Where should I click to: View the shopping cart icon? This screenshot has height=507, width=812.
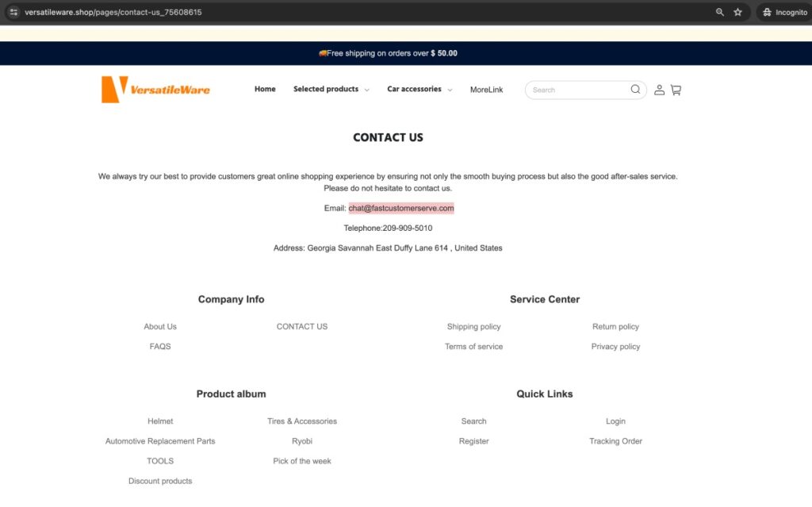[x=676, y=90]
